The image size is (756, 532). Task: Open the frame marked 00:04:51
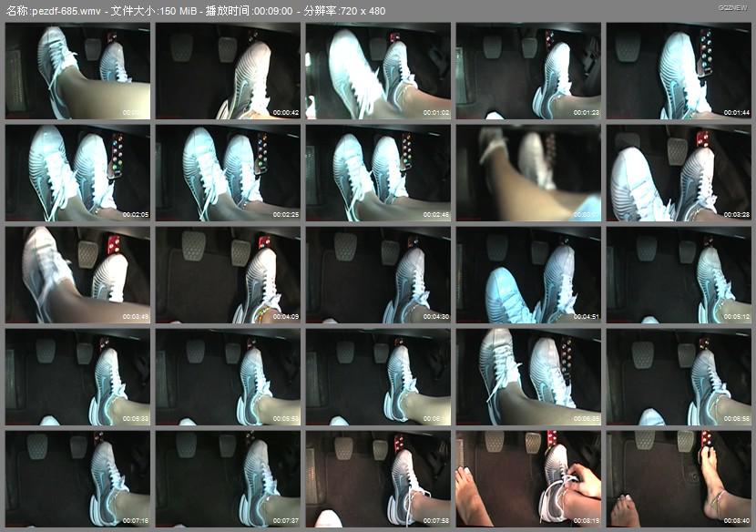point(527,275)
